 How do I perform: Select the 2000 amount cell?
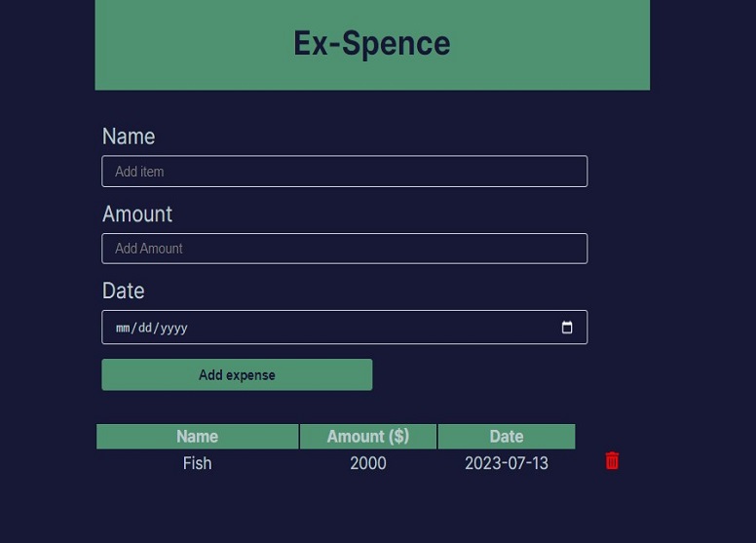[367, 463]
